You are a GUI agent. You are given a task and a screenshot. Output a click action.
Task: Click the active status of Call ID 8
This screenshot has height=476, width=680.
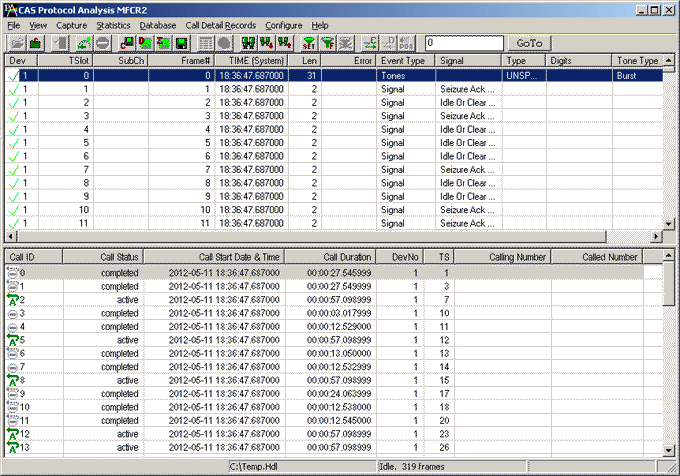click(x=128, y=380)
